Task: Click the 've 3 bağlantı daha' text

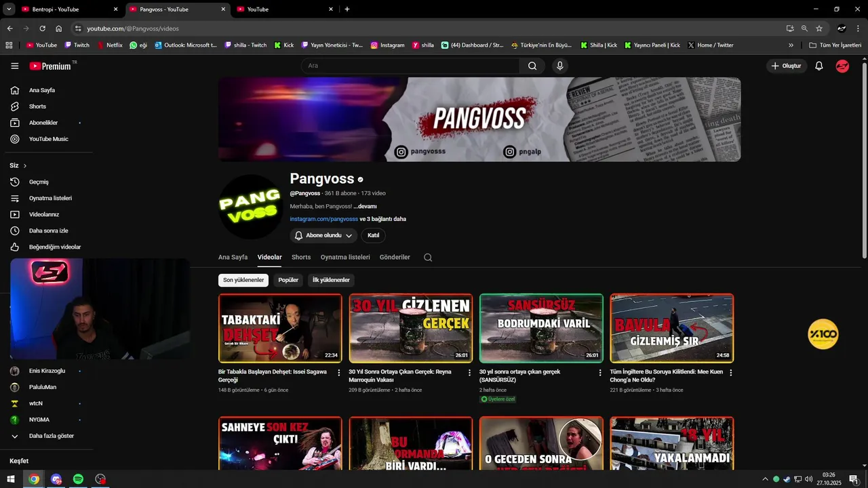Action: click(x=382, y=219)
